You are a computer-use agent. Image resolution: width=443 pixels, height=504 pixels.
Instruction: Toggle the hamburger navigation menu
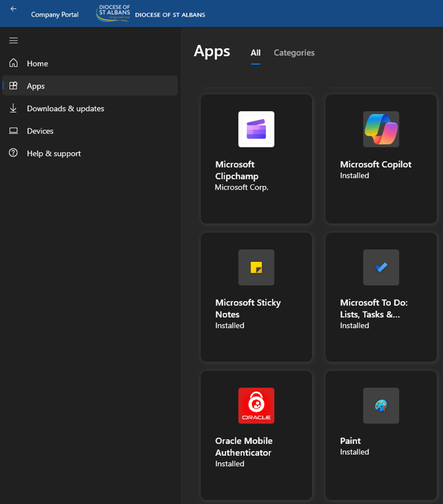click(13, 41)
